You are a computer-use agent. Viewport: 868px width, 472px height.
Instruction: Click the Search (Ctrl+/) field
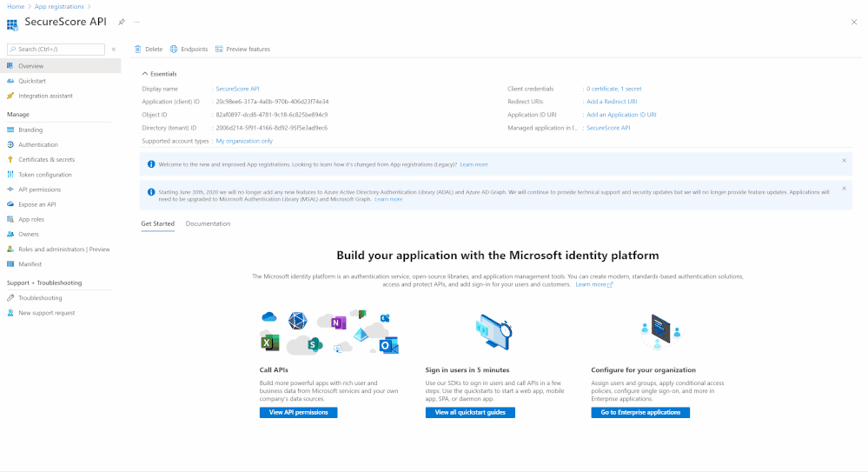[x=56, y=50]
